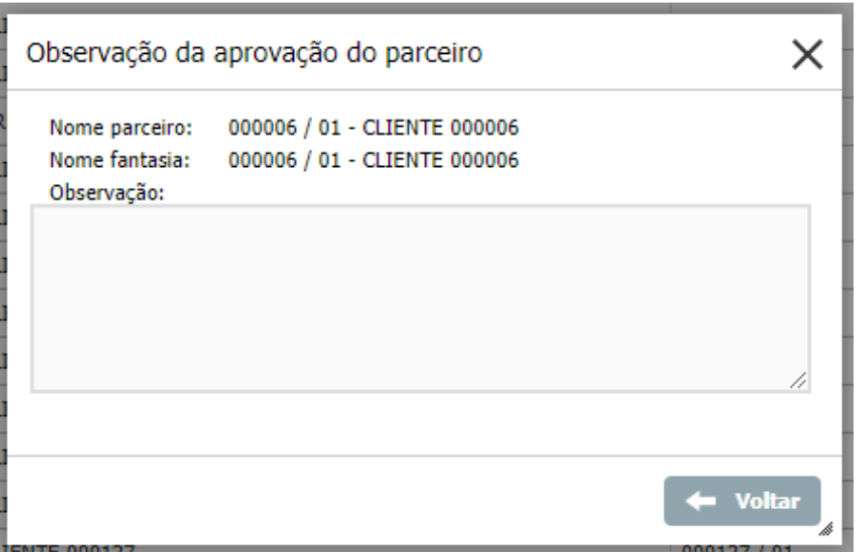Click the dialog title 'Observação da aprovação do parceiro'
The width and height of the screenshot is (857, 552).
(255, 54)
